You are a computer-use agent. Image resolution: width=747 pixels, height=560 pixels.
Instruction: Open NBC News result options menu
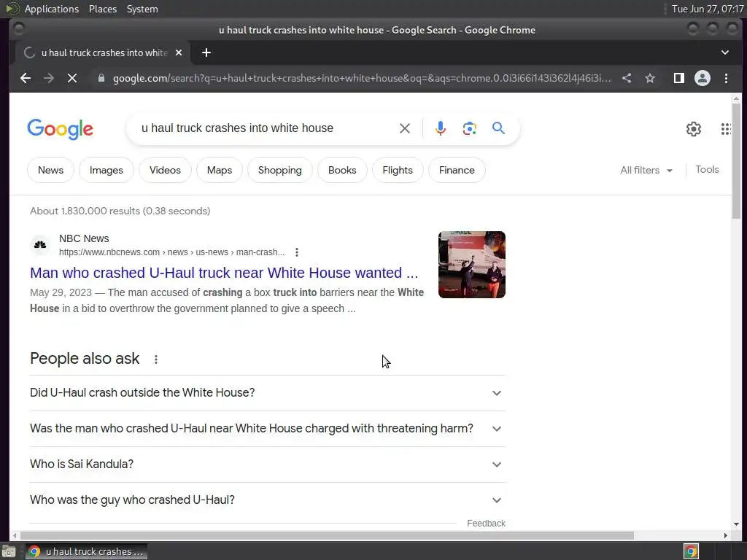(x=297, y=252)
